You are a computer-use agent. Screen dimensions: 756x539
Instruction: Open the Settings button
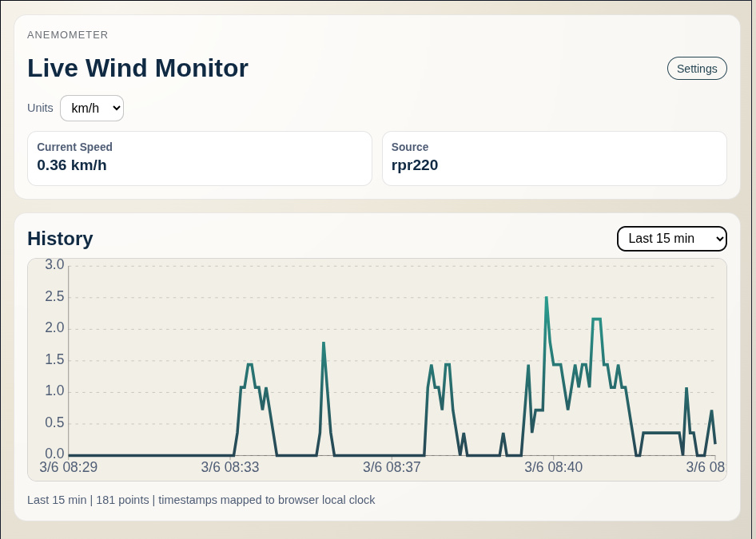click(697, 69)
